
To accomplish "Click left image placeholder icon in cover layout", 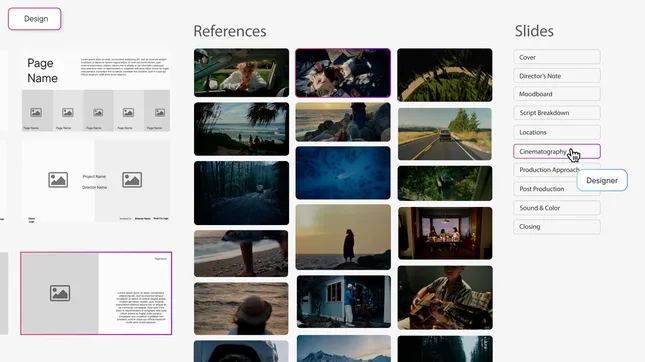I will [58, 180].
